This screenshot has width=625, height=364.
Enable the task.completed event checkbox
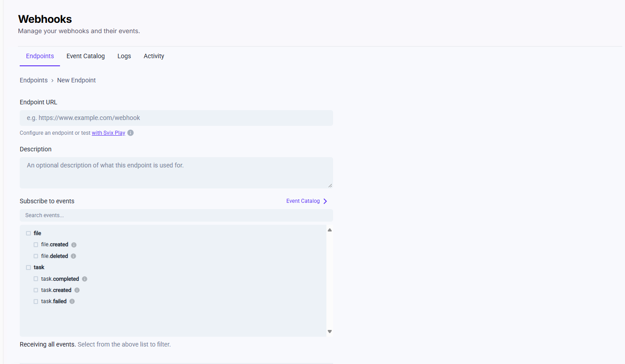pyautogui.click(x=36, y=279)
